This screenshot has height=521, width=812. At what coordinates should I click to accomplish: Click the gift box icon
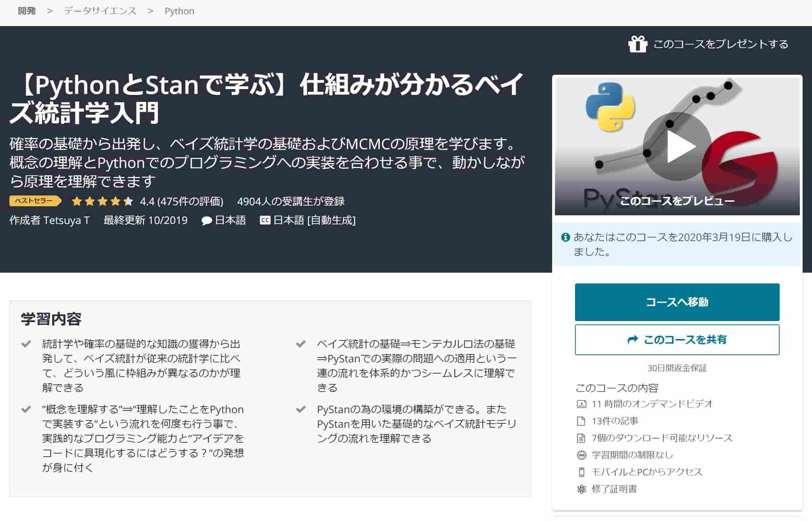pos(637,45)
